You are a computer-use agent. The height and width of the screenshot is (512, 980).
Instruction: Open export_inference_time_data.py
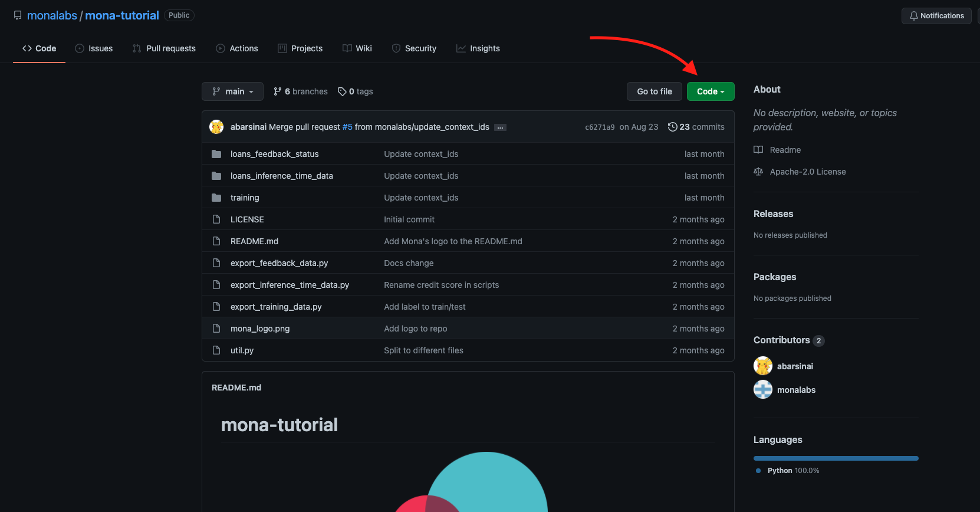tap(290, 285)
